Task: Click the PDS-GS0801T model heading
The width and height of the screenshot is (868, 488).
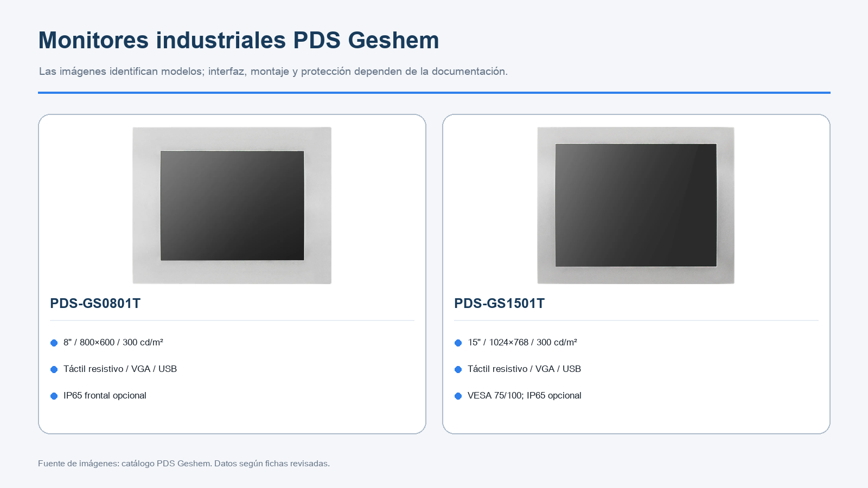Action: [x=95, y=304]
